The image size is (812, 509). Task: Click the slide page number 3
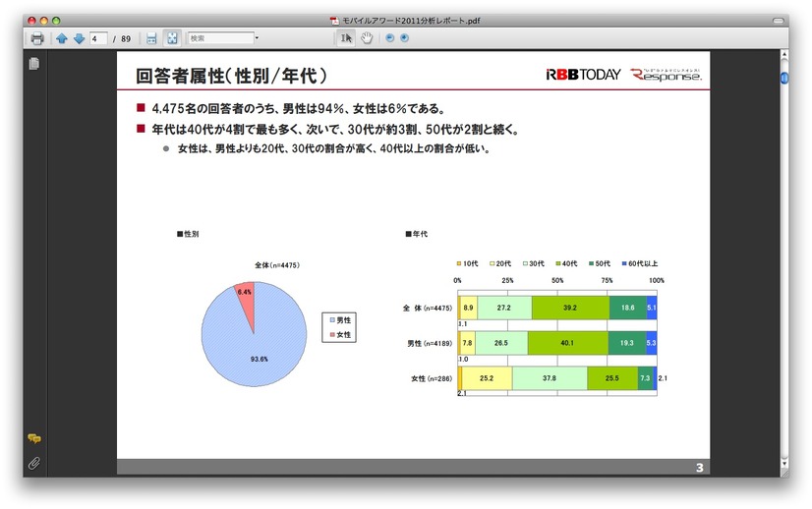(x=700, y=468)
